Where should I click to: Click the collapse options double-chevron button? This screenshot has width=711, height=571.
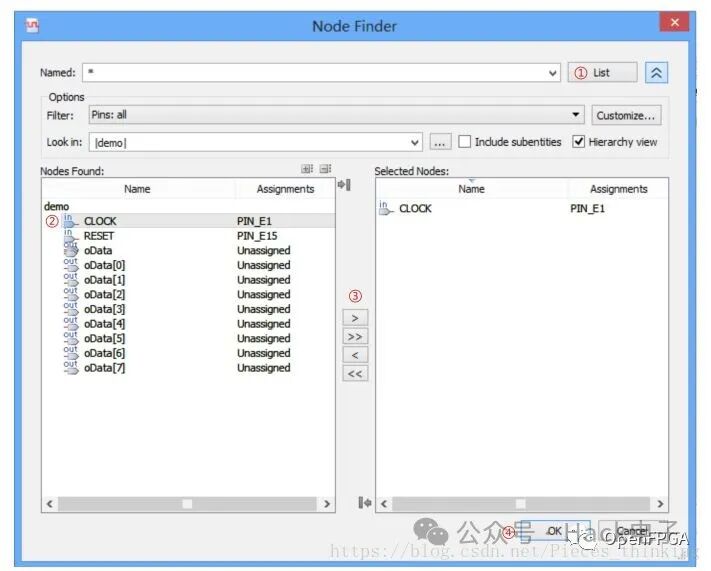[656, 73]
